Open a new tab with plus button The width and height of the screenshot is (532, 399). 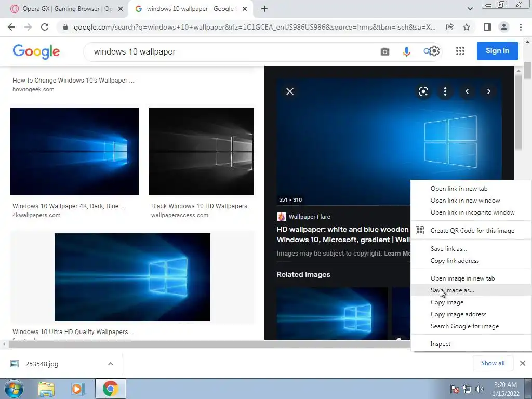pos(264,9)
